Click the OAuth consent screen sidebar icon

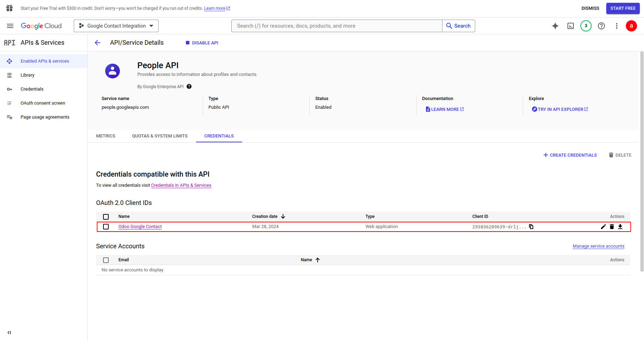click(x=9, y=103)
